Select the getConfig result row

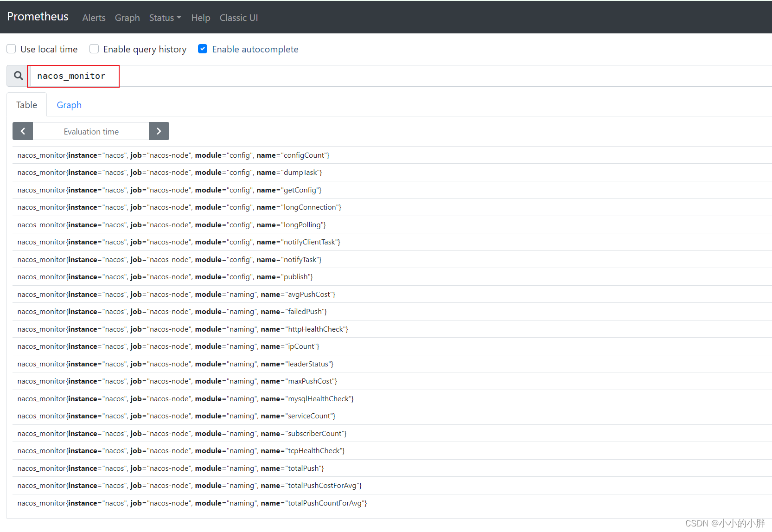tap(392, 190)
